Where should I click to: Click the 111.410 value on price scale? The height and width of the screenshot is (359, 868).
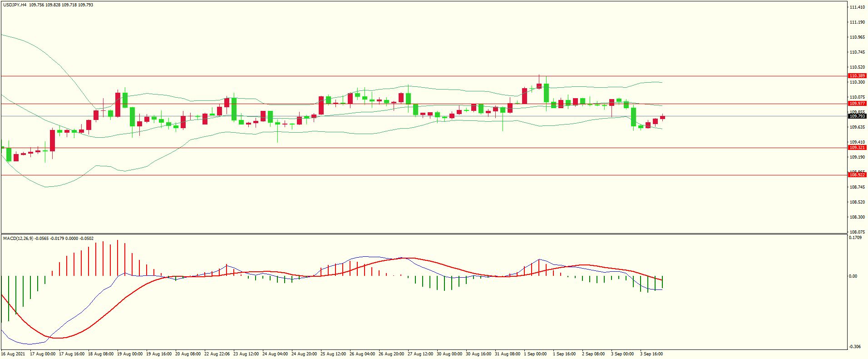coord(857,7)
